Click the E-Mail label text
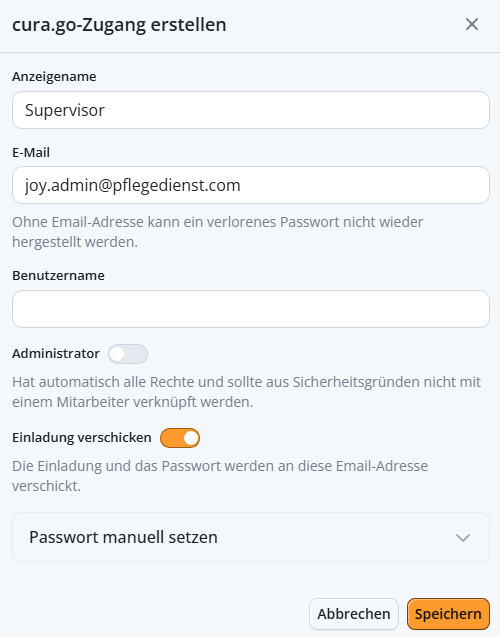 pos(31,153)
